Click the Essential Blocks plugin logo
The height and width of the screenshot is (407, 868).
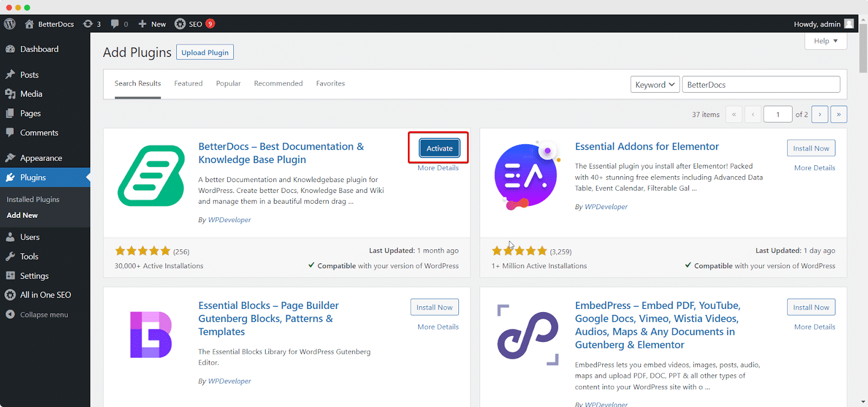pyautogui.click(x=151, y=334)
